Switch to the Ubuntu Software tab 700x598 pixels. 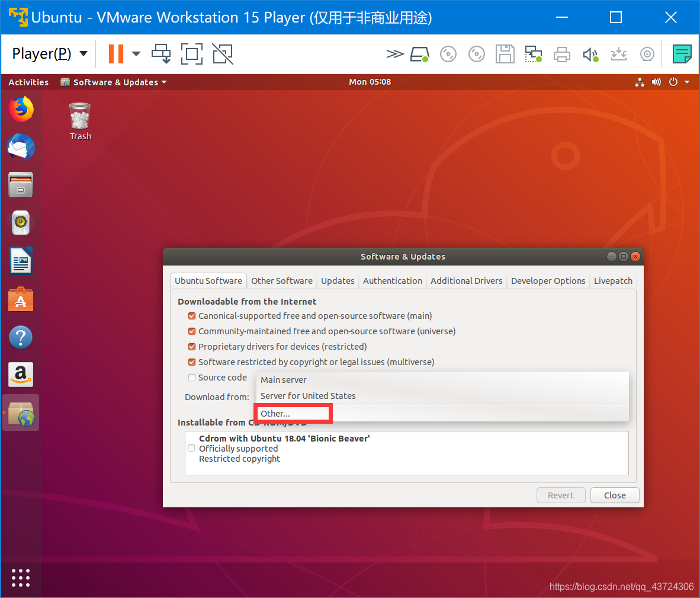pos(208,280)
